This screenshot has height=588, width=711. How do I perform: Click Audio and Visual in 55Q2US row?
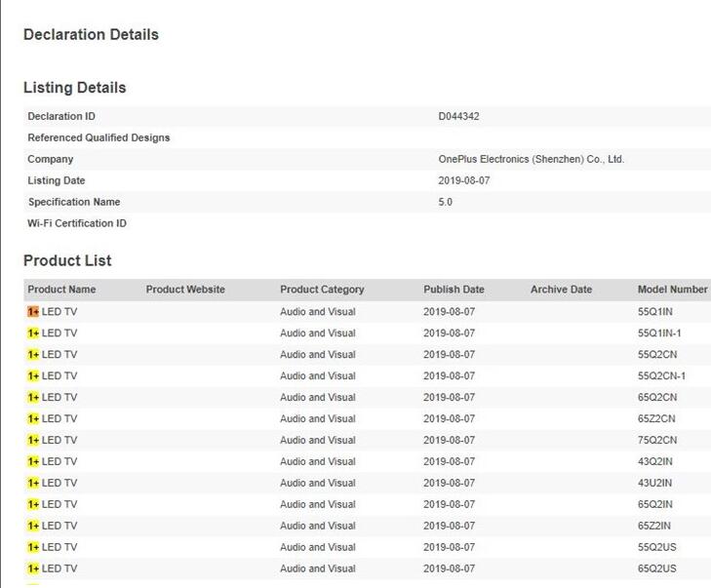[x=317, y=548]
